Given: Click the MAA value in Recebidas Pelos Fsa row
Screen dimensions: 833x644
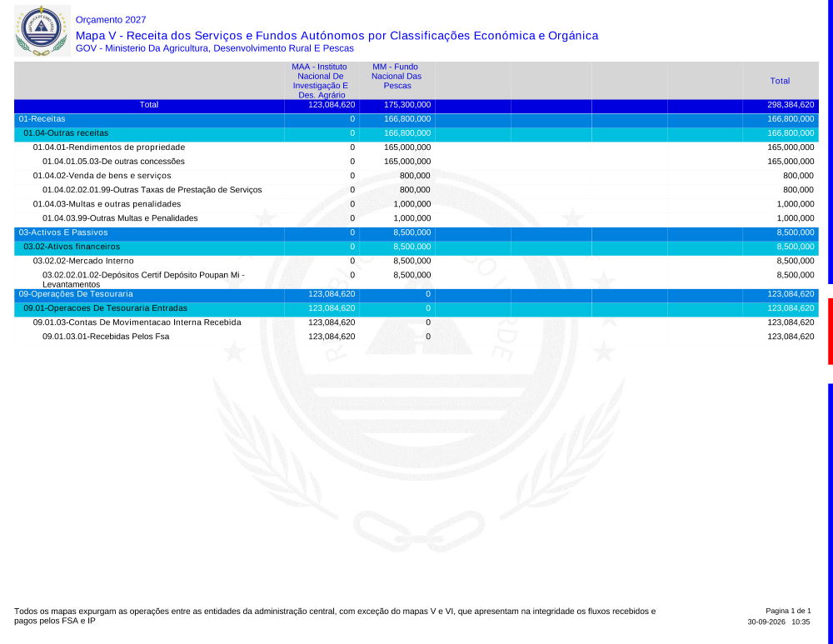Looking at the screenshot, I should (332, 337).
